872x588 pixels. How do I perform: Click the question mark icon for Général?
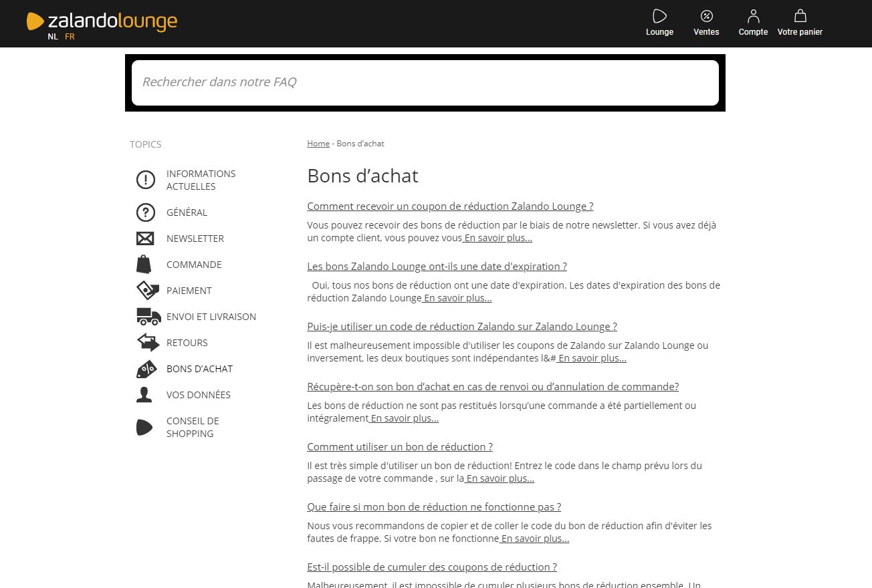pyautogui.click(x=145, y=212)
